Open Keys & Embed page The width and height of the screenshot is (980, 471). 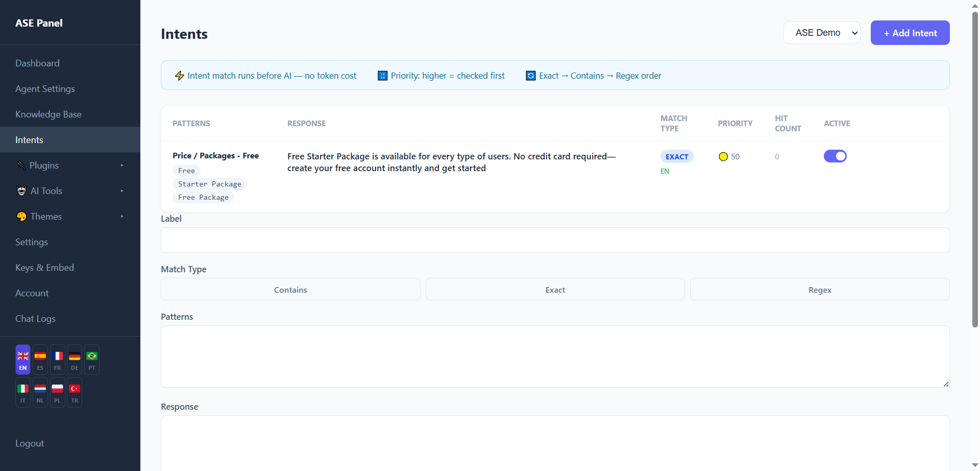click(70, 268)
